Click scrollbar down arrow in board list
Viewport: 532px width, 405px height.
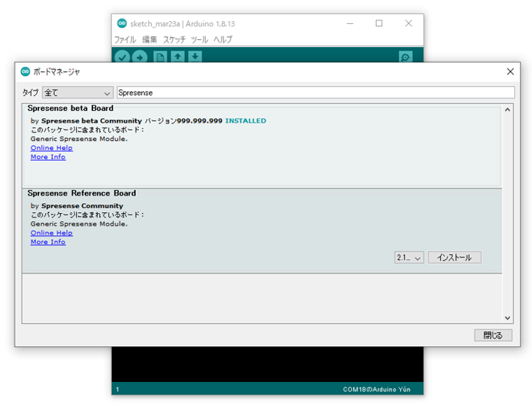(x=507, y=317)
